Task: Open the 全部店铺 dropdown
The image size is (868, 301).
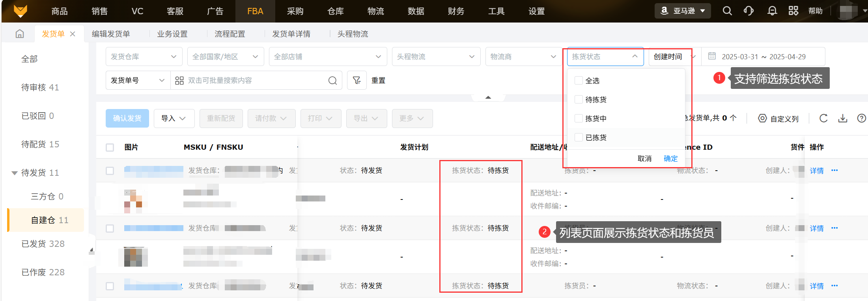Action: (x=328, y=56)
